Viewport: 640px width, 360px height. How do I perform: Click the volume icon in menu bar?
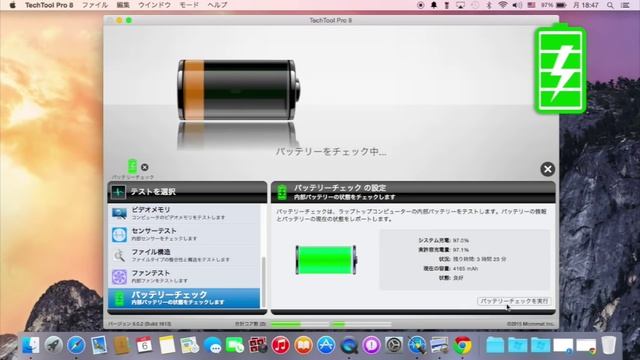click(x=517, y=5)
